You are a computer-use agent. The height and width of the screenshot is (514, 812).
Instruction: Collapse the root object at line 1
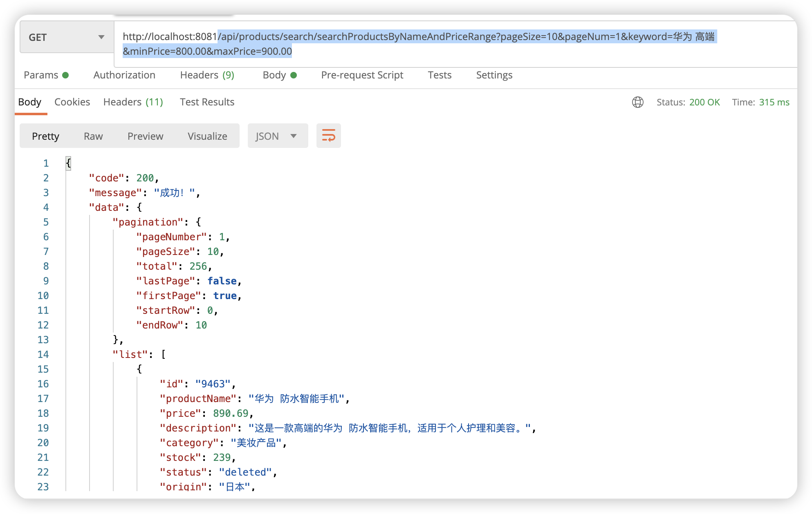68,163
